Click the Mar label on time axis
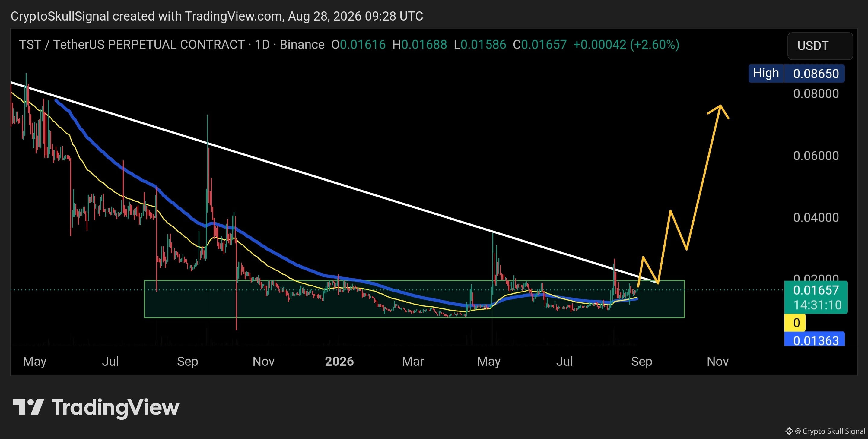The width and height of the screenshot is (868, 439). [x=413, y=361]
